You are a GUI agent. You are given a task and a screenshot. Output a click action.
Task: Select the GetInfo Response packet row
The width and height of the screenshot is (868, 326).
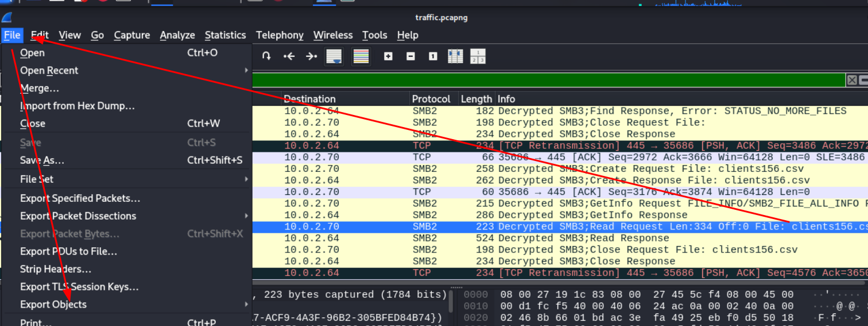tap(560, 215)
